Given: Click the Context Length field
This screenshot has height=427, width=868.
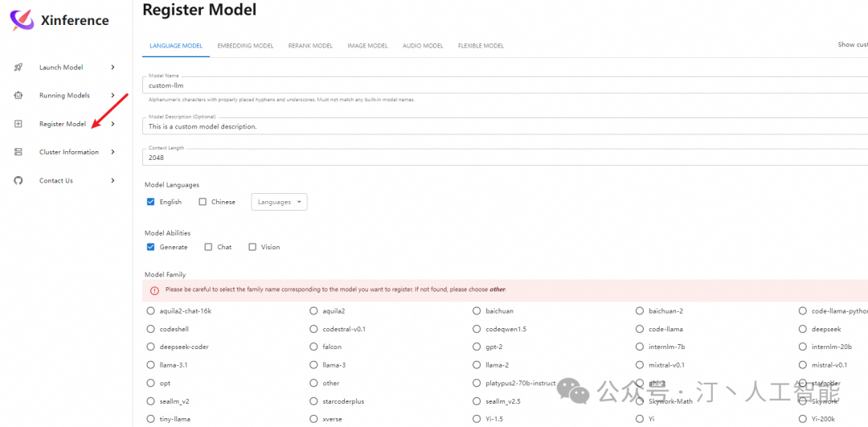Looking at the screenshot, I should pyautogui.click(x=482, y=158).
